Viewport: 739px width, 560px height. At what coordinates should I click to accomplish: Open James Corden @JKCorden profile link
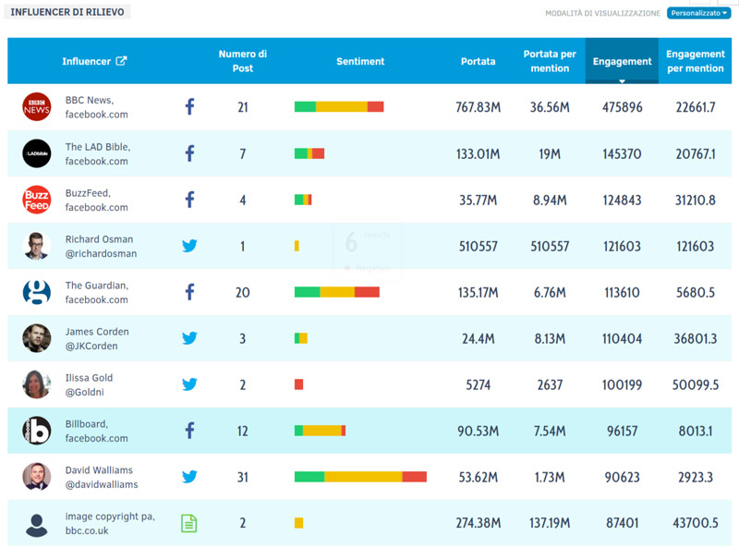coord(97,338)
